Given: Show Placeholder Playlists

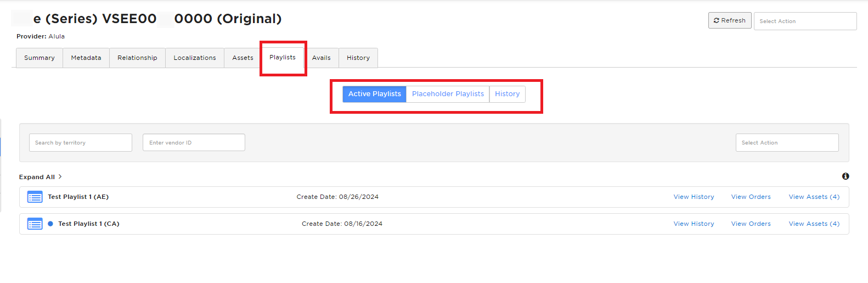Looking at the screenshot, I should 448,94.
